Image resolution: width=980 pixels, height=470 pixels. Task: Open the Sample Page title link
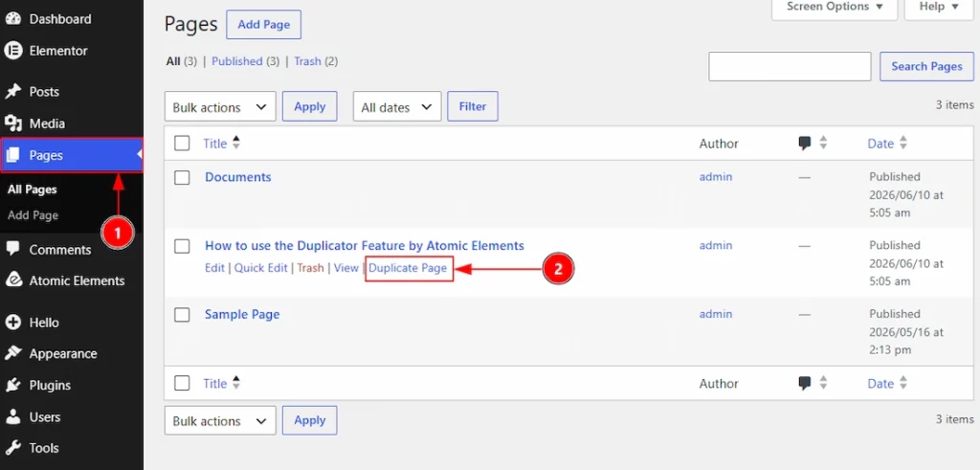pos(242,314)
